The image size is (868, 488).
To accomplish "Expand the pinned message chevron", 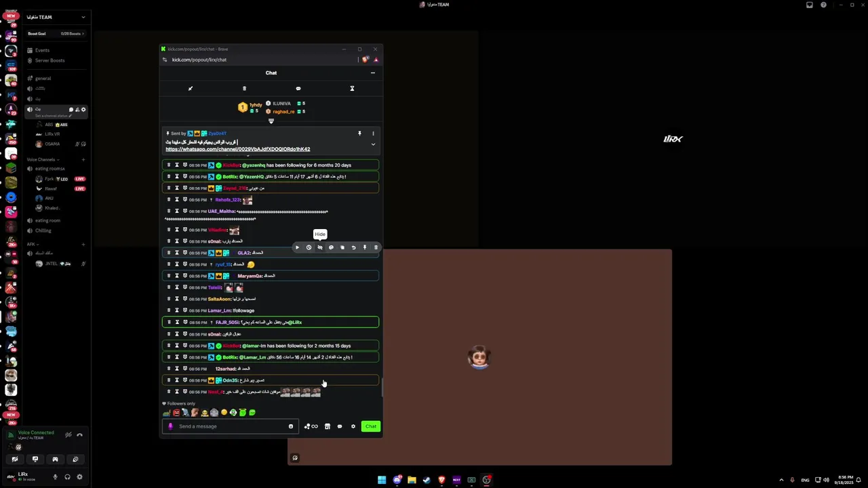I will (373, 144).
